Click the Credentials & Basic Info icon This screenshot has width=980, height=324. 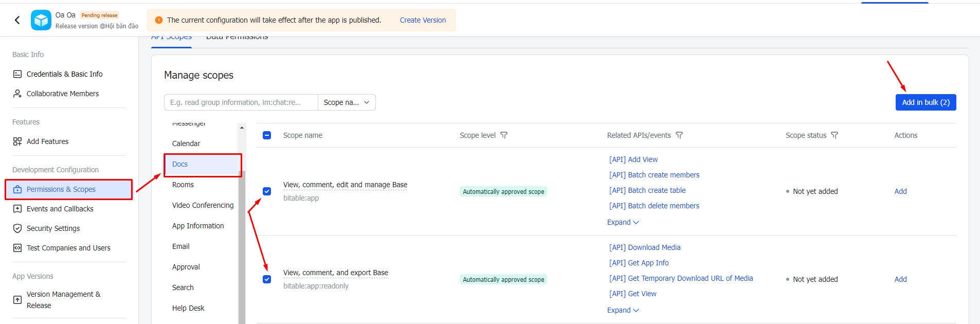[17, 74]
